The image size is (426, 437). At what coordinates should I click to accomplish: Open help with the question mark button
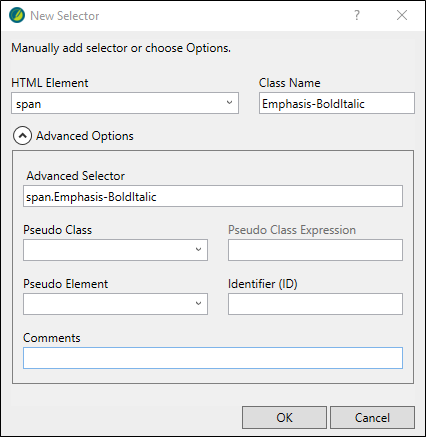pos(357,15)
